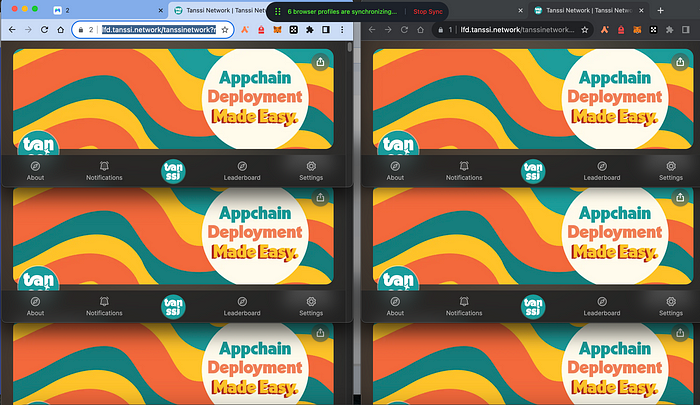The height and width of the screenshot is (405, 700).
Task: Click round tanssi logo in right first nav bar
Action: point(533,171)
